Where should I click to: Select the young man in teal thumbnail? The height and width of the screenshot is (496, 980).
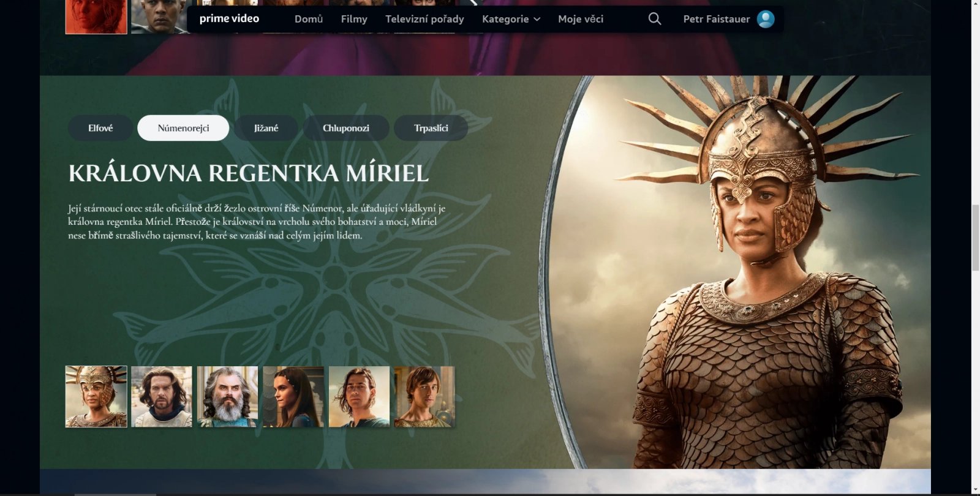[x=359, y=397]
